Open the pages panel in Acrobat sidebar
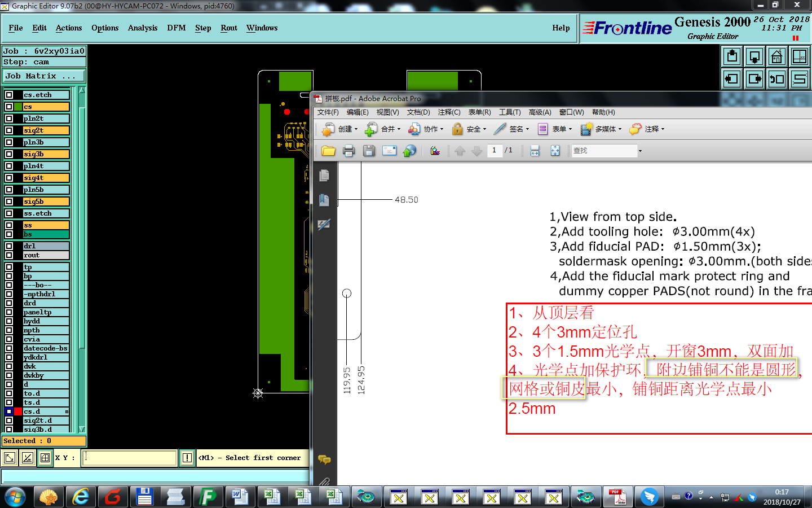The height and width of the screenshot is (508, 812). (x=324, y=176)
